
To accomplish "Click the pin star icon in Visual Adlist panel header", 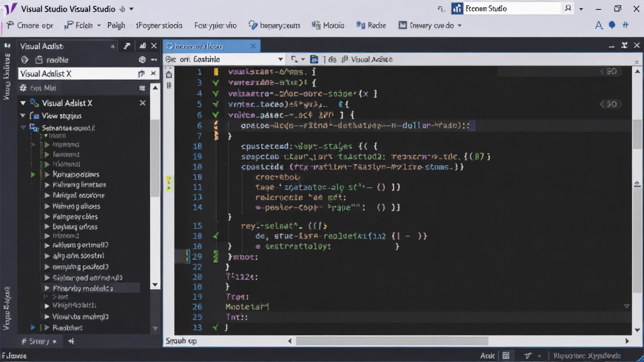I will pos(113,47).
